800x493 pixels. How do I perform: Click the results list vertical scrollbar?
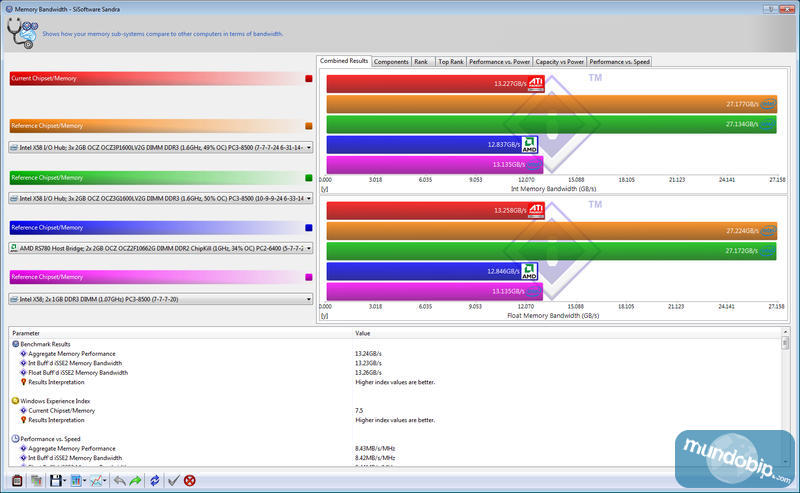click(785, 397)
